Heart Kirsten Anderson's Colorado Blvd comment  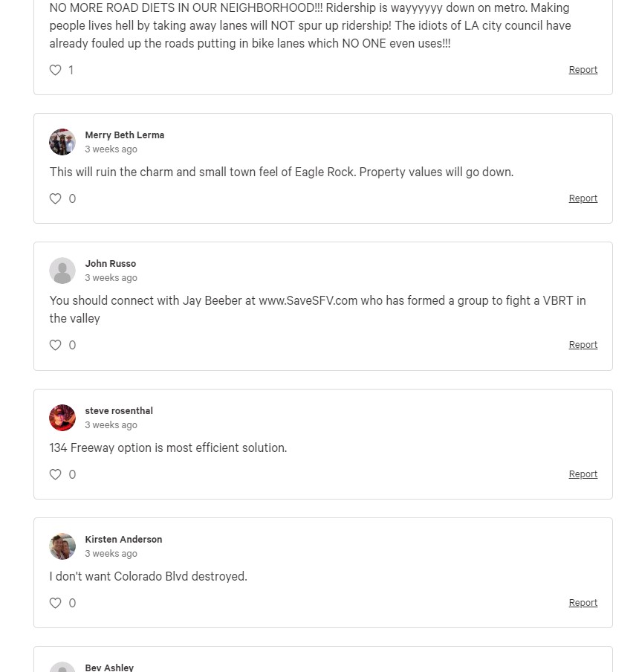56,603
